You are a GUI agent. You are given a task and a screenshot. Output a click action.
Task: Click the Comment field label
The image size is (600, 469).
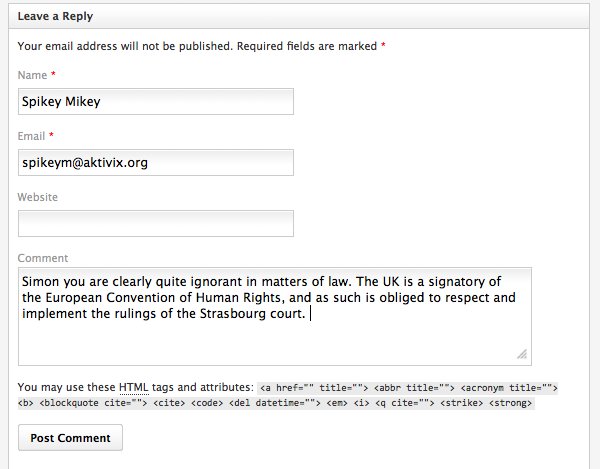coord(43,258)
